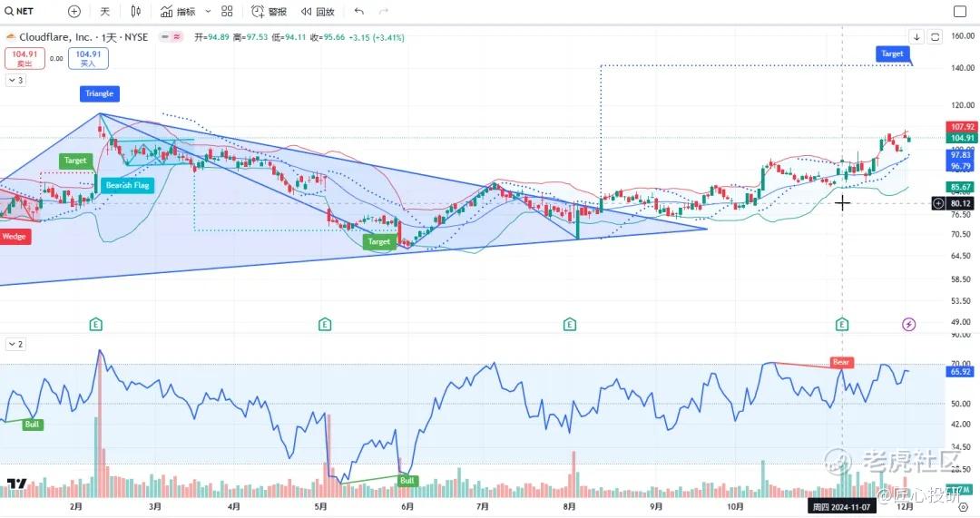This screenshot has height=518, width=980.
Task: Expand the 3 indicators legend
Action: point(15,80)
